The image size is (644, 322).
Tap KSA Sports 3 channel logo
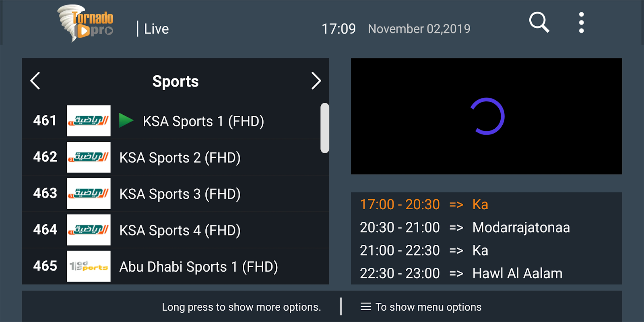(89, 194)
